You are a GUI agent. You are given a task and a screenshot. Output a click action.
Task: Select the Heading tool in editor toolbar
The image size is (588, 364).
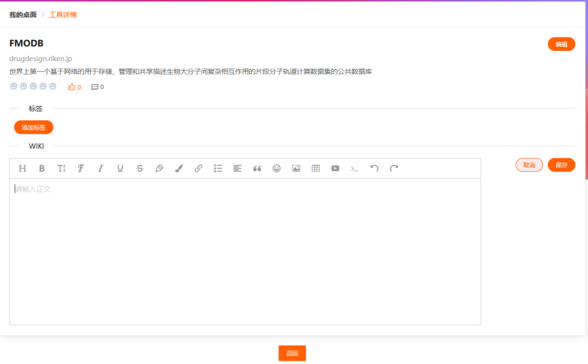coord(22,168)
